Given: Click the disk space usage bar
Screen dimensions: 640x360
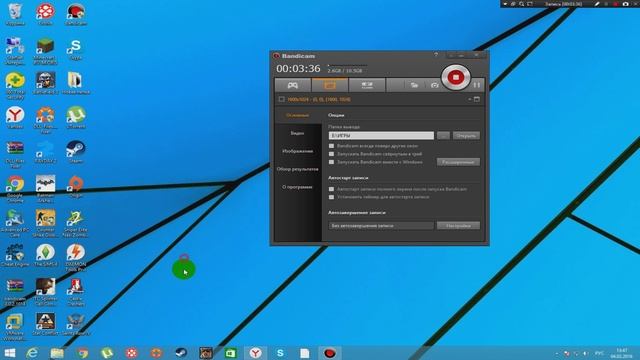Looking at the screenshot, I should pyautogui.click(x=347, y=65).
